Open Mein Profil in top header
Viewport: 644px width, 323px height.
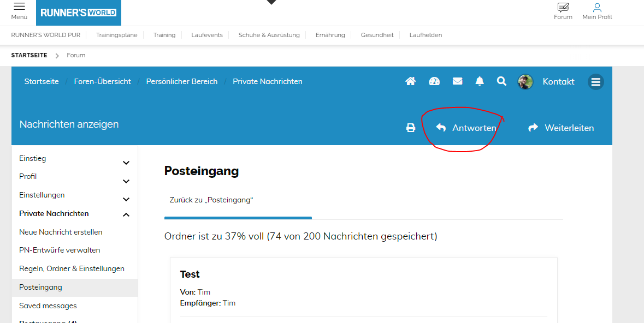point(597,11)
